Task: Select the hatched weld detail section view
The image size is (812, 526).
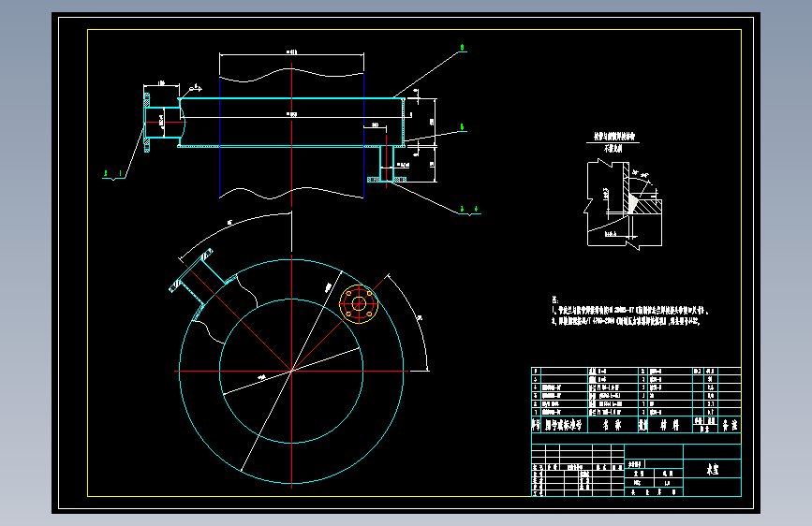Action: pos(624,204)
